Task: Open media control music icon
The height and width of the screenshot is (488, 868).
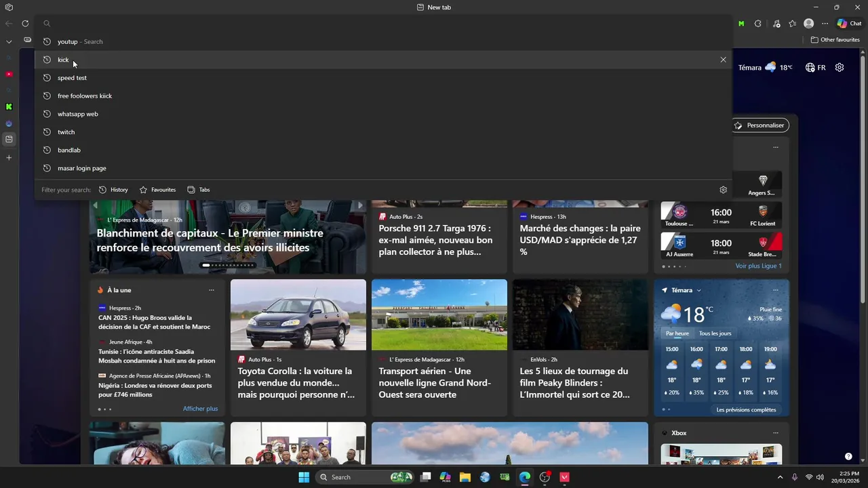Action: point(776,24)
